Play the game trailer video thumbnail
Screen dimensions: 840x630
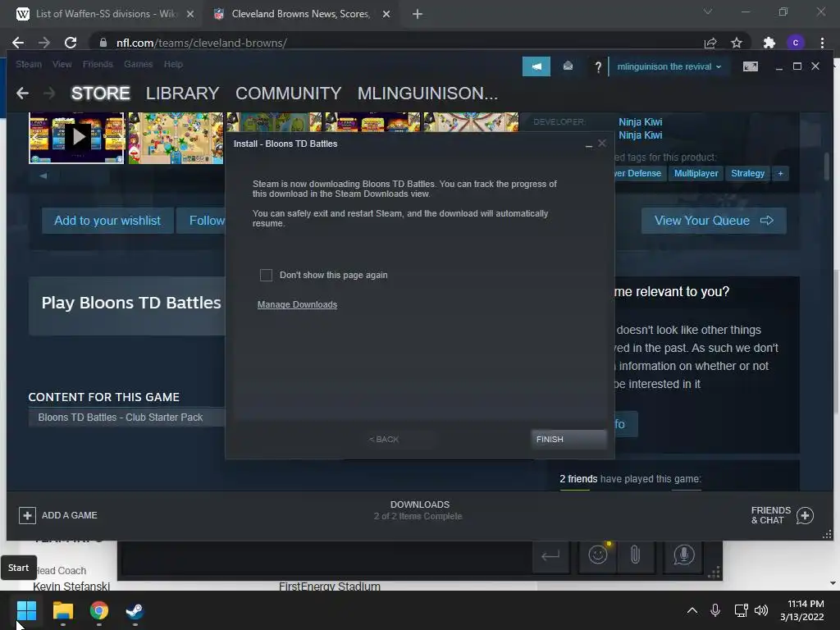[76, 138]
